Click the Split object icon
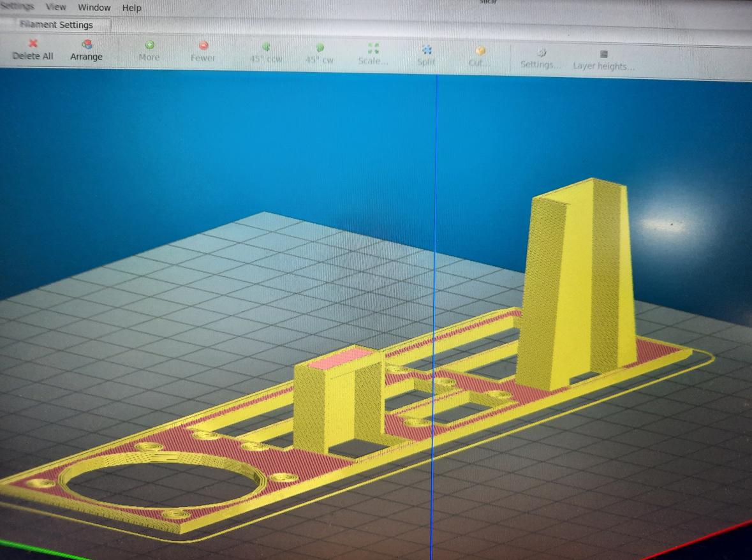The width and height of the screenshot is (752, 560). pyautogui.click(x=427, y=49)
